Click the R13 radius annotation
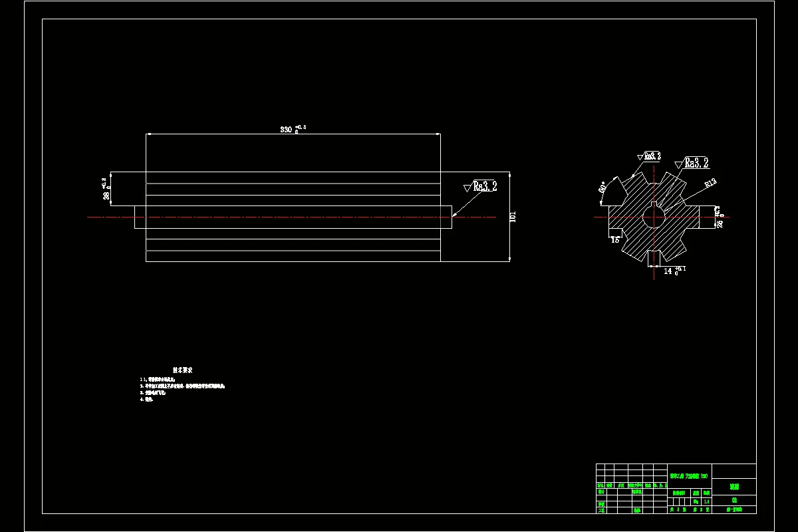 [710, 182]
